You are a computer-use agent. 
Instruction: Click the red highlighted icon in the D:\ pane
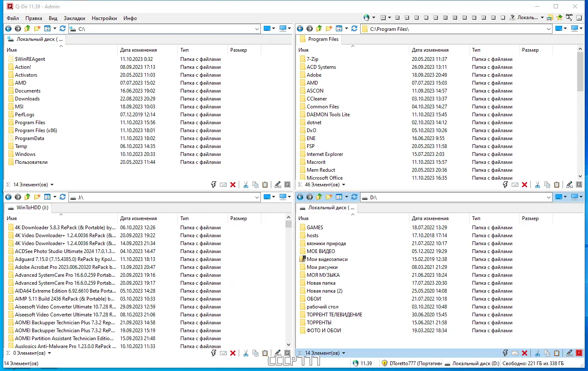tap(579, 353)
